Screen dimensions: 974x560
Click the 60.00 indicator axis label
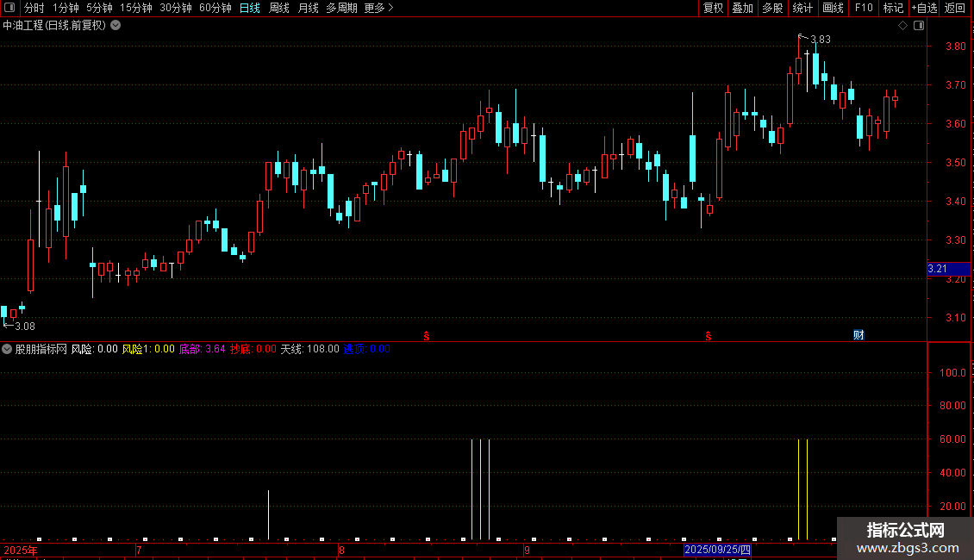(952, 439)
